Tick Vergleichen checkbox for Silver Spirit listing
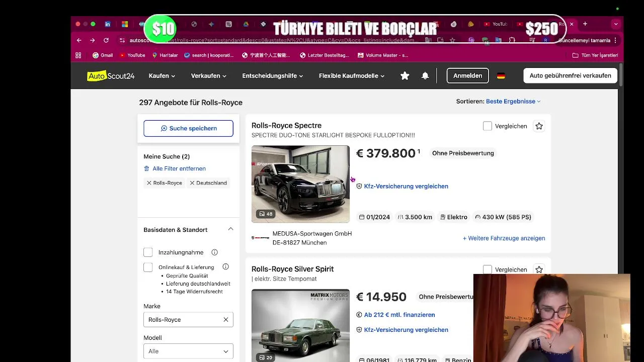The image size is (644, 362). 487,269
